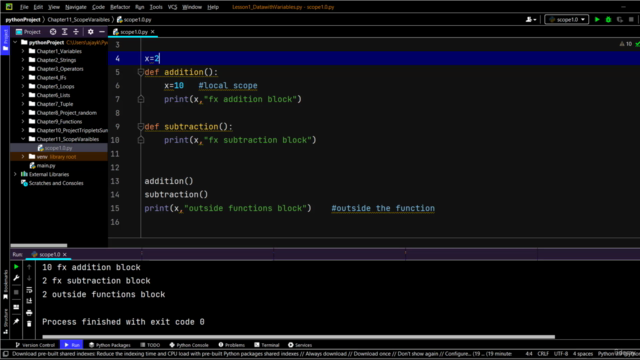Image resolution: width=640 pixels, height=360 pixels.
Task: Open UTF-8 encoding selector in status bar
Action: [x=561, y=354]
